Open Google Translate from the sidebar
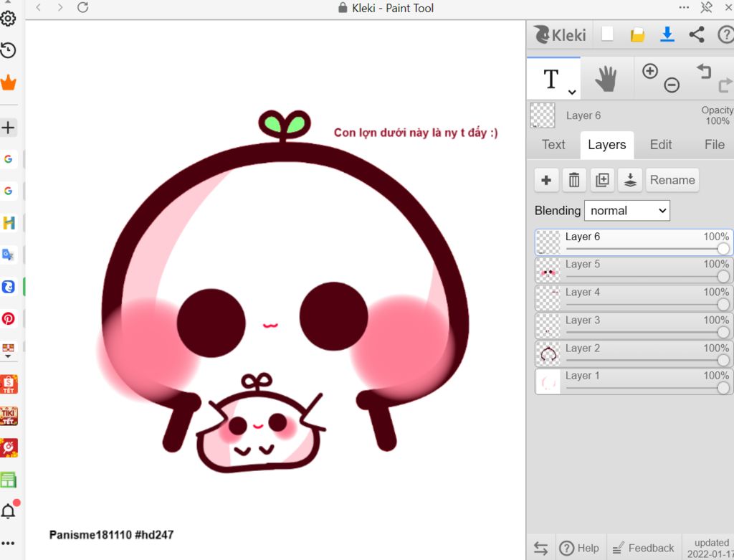 tap(8, 255)
